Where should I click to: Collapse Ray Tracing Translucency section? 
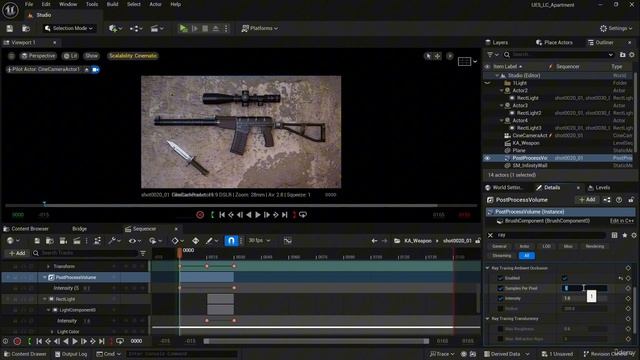(x=487, y=319)
